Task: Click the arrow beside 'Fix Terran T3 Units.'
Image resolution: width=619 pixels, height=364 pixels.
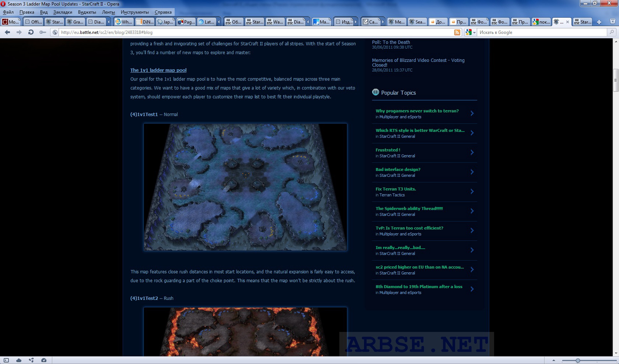Action: click(472, 192)
